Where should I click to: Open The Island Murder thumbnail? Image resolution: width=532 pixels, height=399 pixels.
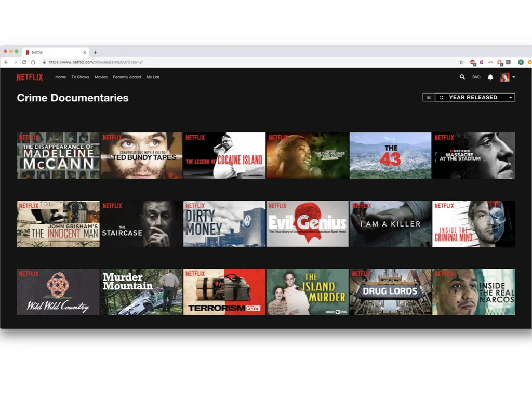pos(308,292)
